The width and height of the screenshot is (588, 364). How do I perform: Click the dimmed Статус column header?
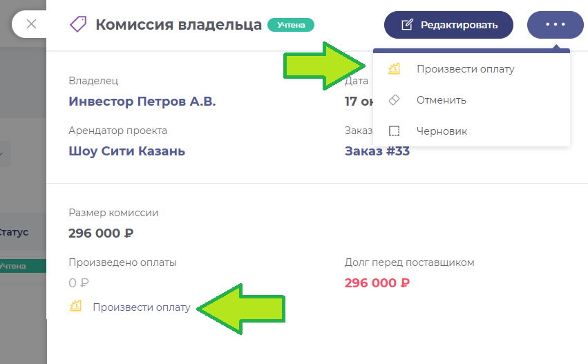click(14, 232)
